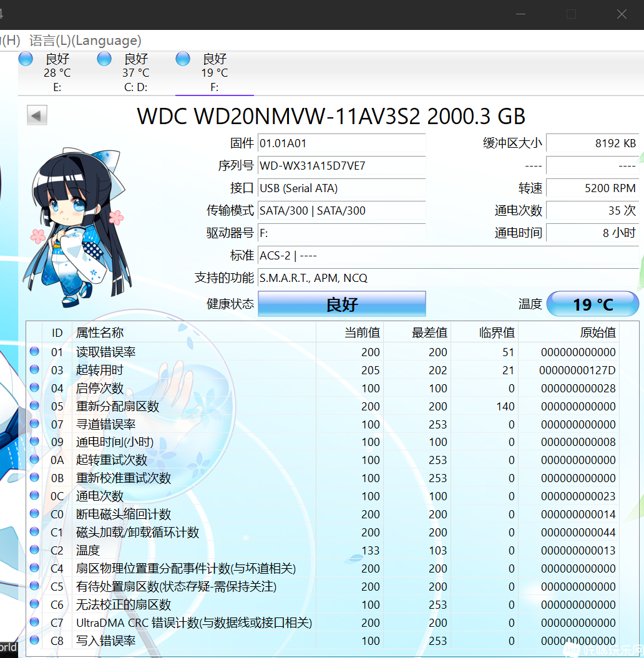
Task: Select the 写入错误率 attribute name
Action: click(x=106, y=641)
